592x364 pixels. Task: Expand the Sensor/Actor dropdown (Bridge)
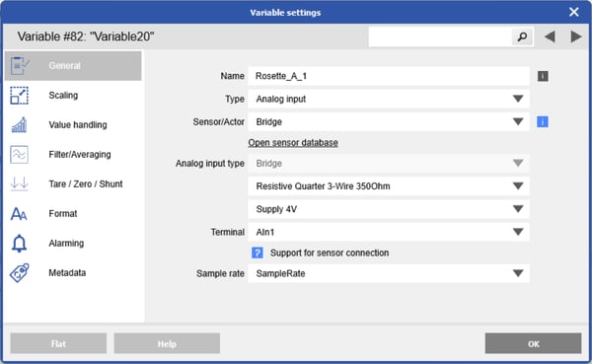click(389, 121)
